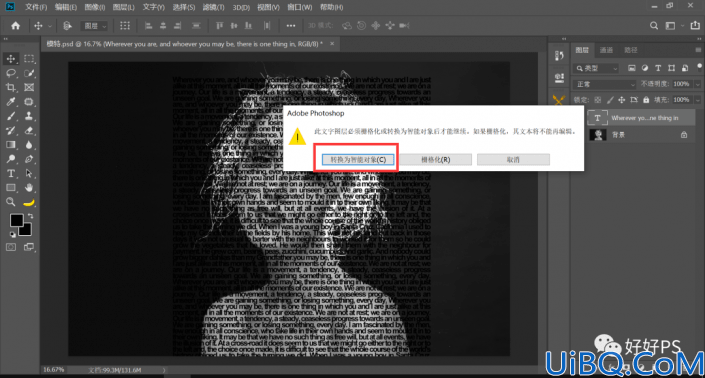This screenshot has height=378, width=705.
Task: Open the fill slider dropdown arrow
Action: click(698, 100)
